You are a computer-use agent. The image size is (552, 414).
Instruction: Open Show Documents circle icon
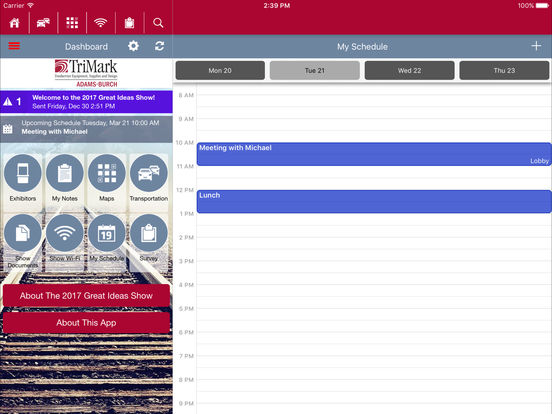tap(23, 233)
